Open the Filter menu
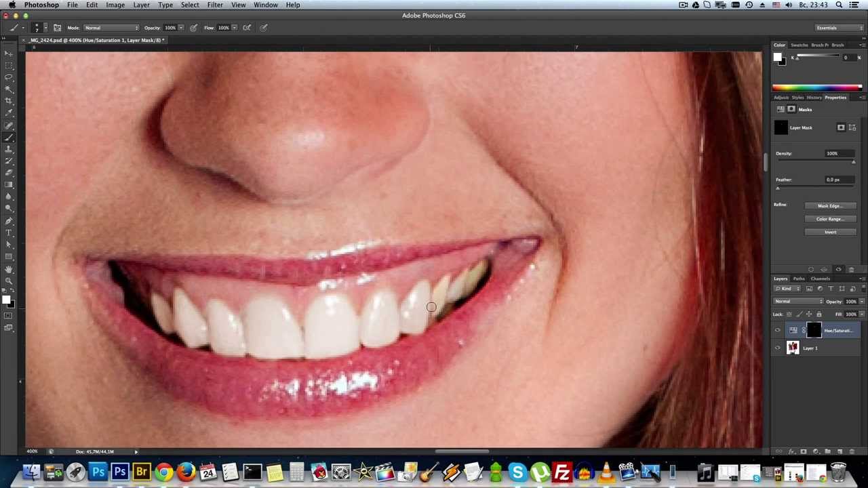Viewport: 868px width, 488px height. [215, 5]
